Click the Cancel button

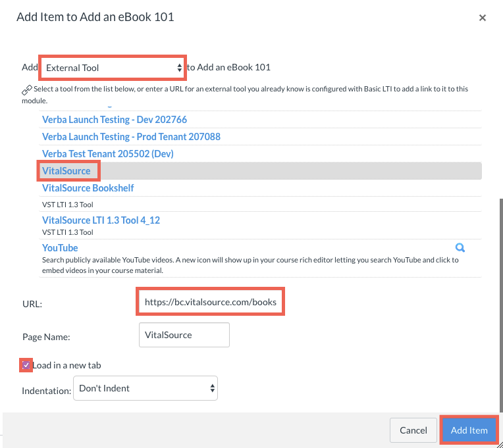(x=413, y=430)
